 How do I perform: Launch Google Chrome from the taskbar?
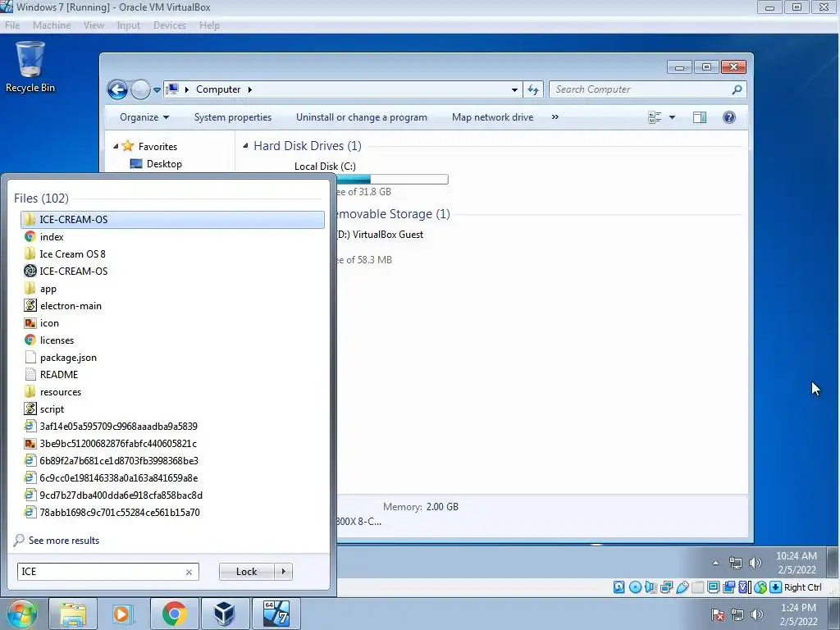point(175,614)
